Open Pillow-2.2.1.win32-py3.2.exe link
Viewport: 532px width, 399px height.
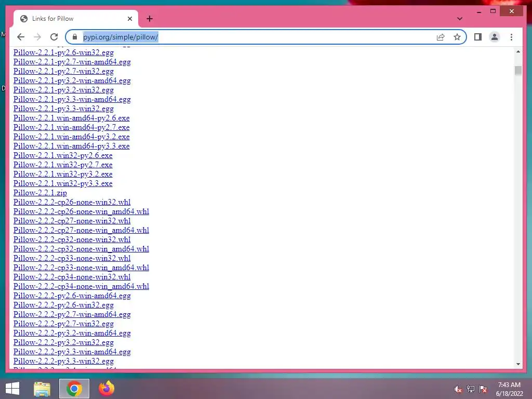click(63, 174)
